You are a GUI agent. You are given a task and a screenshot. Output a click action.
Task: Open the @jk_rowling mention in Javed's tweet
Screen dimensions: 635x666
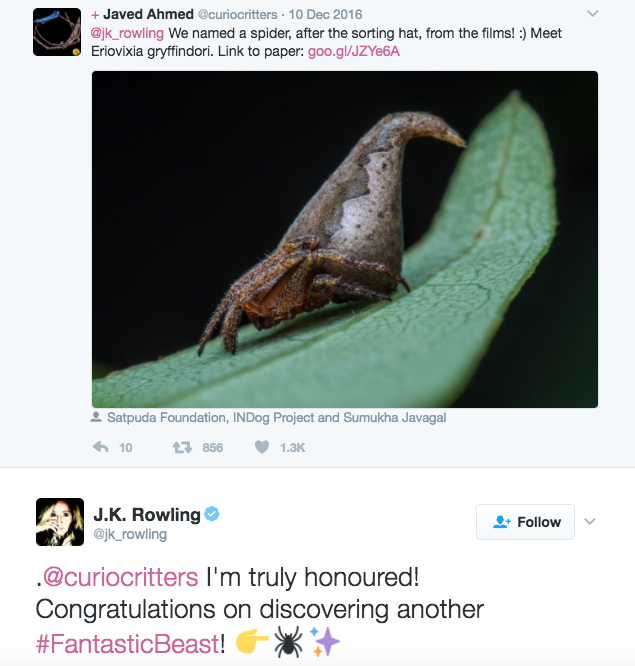(x=127, y=33)
